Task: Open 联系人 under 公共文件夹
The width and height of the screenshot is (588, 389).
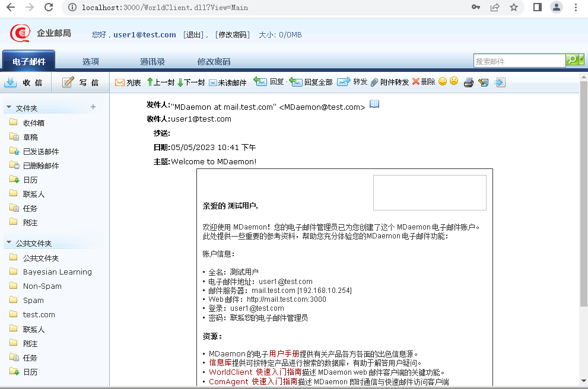Action: tap(33, 330)
